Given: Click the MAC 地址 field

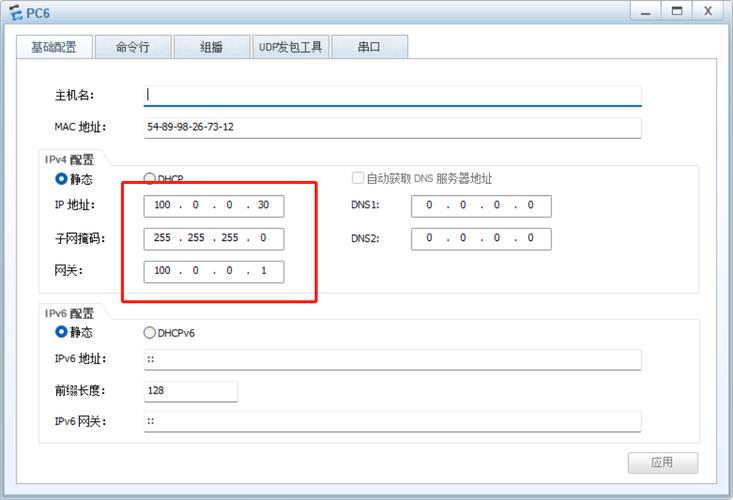Looking at the screenshot, I should click(392, 127).
